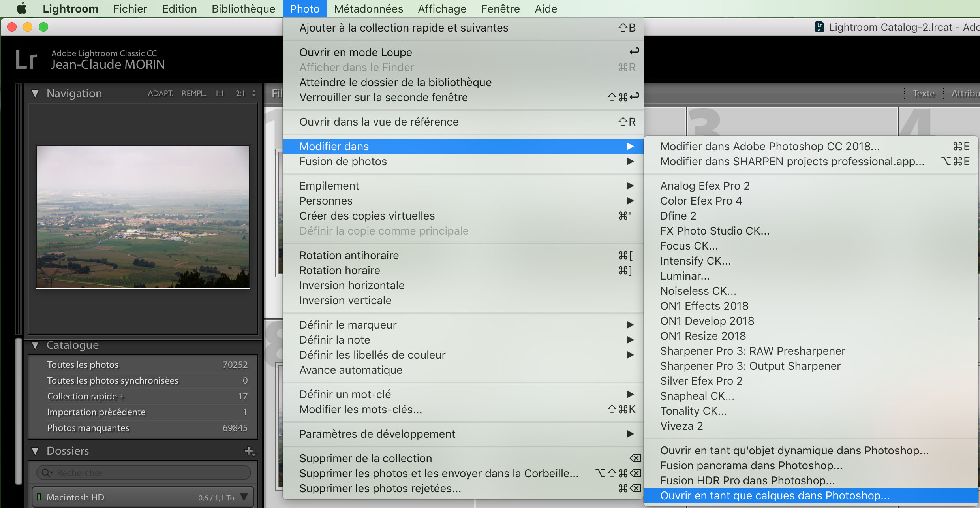Click Lightroom catalog file icon in title bar
980x508 pixels.
coord(819,27)
